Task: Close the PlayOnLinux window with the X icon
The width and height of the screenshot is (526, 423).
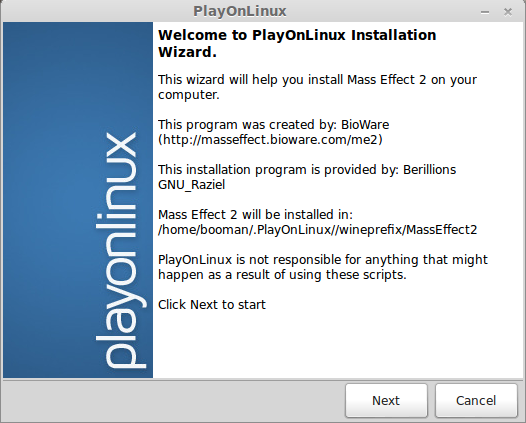Action: (508, 12)
